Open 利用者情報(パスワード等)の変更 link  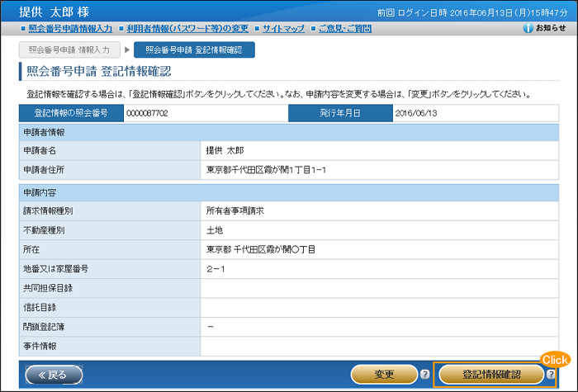187,28
